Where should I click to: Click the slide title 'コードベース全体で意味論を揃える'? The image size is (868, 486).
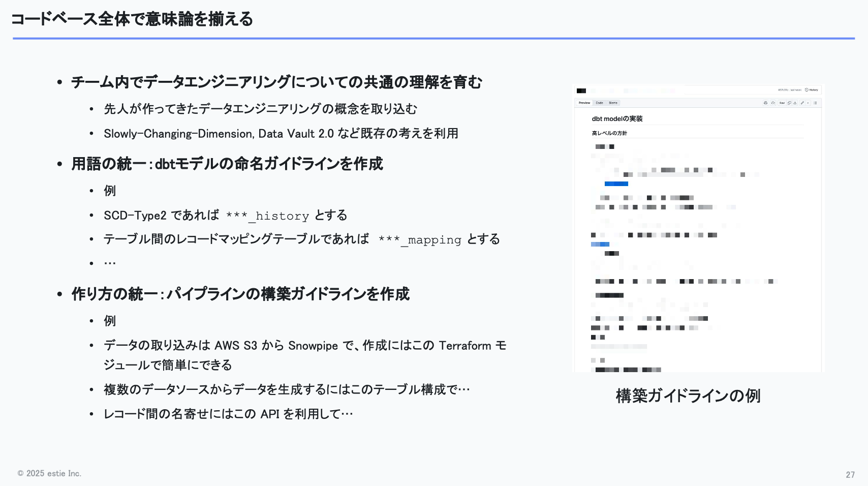132,19
